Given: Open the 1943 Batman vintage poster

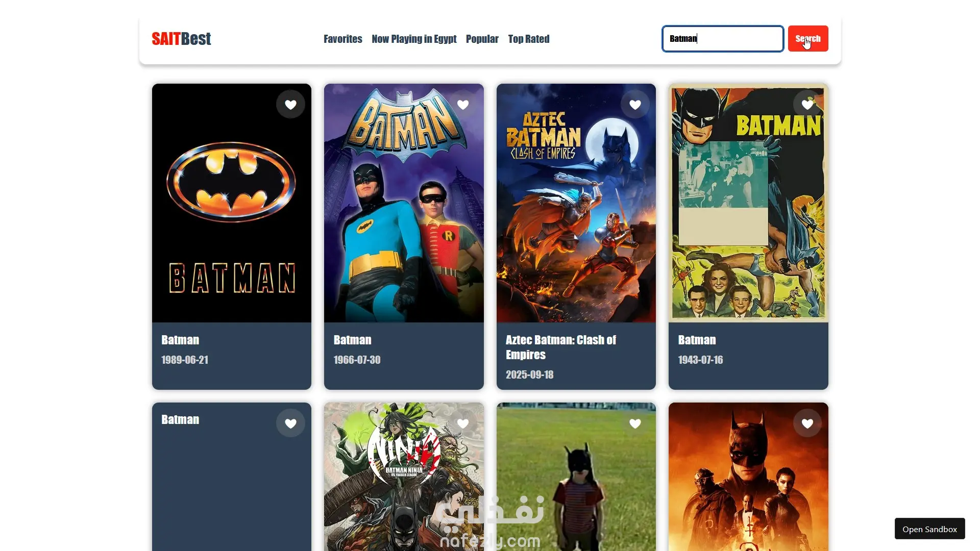Looking at the screenshot, I should [748, 214].
